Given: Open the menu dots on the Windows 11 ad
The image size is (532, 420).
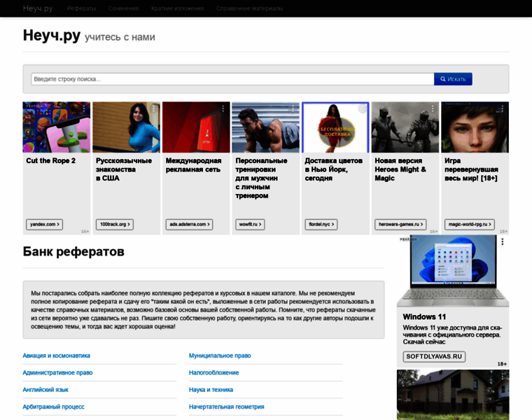Looking at the screenshot, I should coord(503,241).
